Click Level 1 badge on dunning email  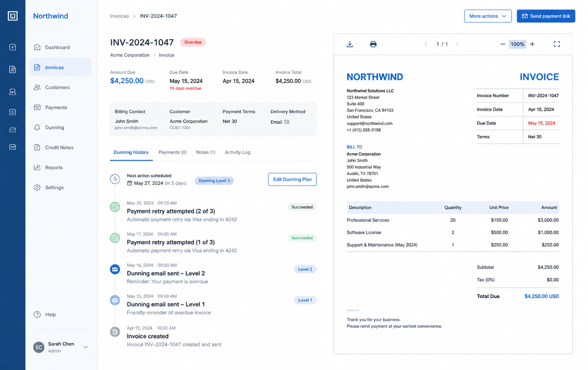(x=305, y=300)
